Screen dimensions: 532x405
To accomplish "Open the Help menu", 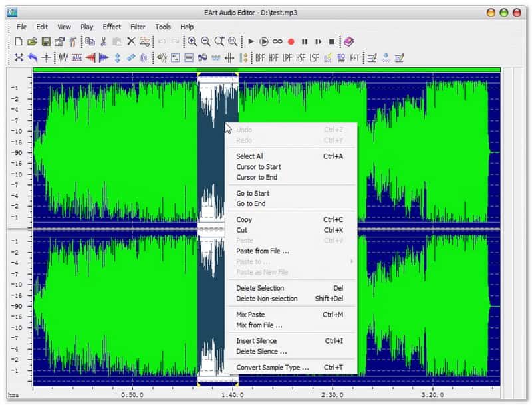I will pos(187,27).
